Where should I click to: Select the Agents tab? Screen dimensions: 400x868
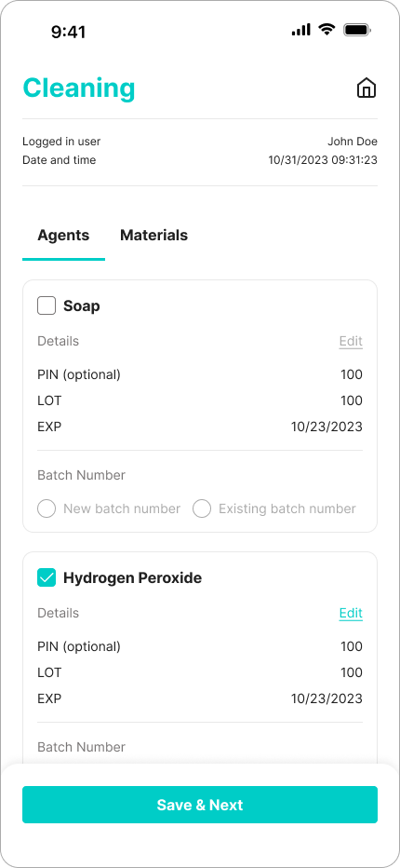coord(63,236)
